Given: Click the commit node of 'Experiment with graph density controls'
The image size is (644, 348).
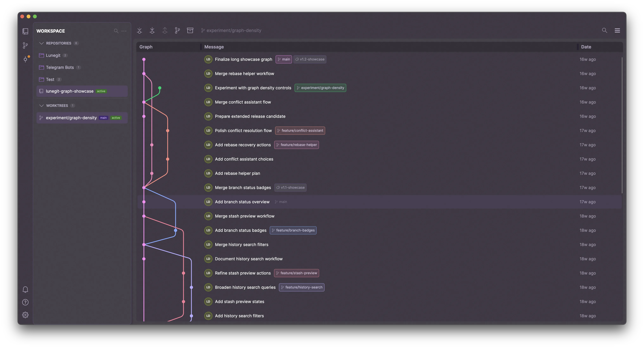Looking at the screenshot, I should (x=160, y=88).
